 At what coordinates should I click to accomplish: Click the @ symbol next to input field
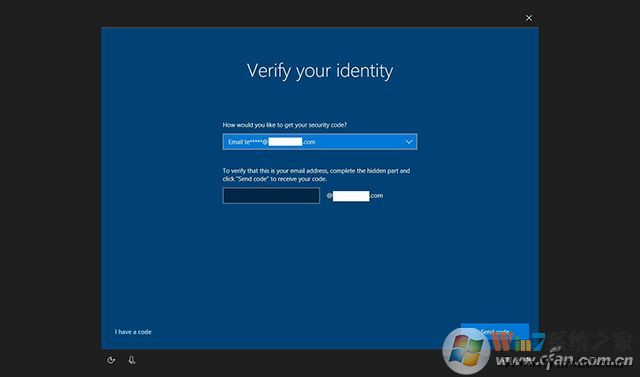pos(329,196)
